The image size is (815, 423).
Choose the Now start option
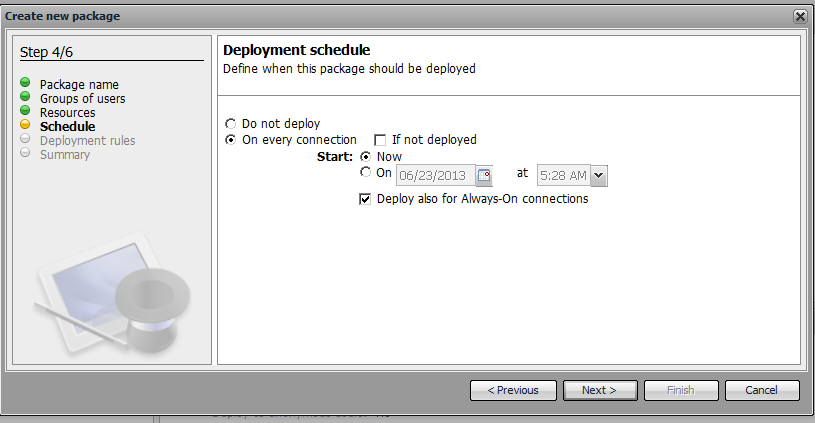[x=366, y=157]
